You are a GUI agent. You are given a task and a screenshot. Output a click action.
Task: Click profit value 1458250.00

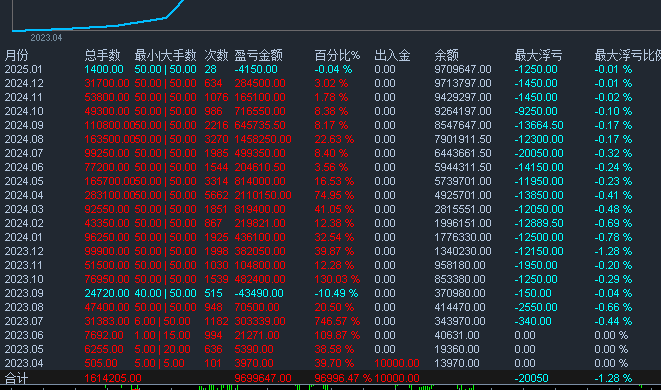[x=263, y=139]
